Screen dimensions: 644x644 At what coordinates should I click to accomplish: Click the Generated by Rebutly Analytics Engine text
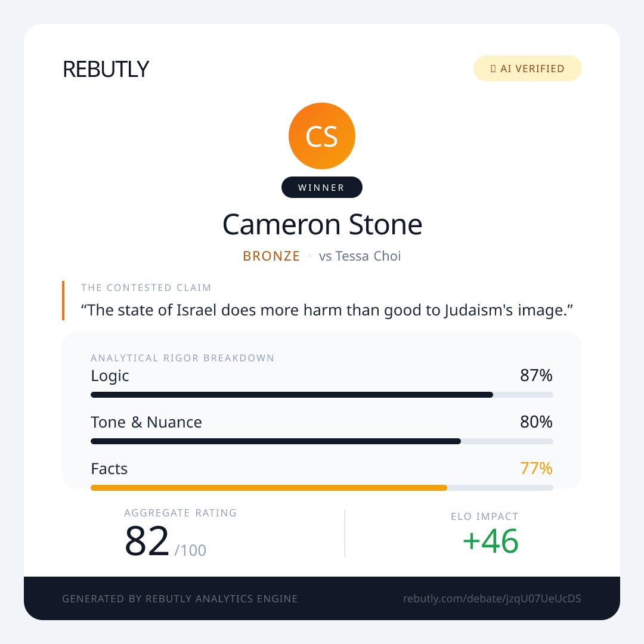click(180, 599)
